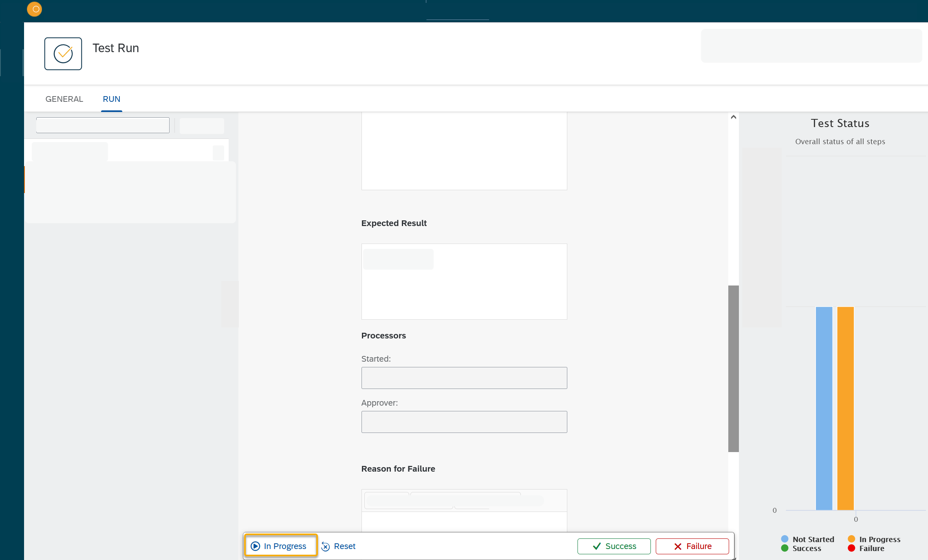This screenshot has width=928, height=560.
Task: Switch to the RUN tab
Action: 111,99
